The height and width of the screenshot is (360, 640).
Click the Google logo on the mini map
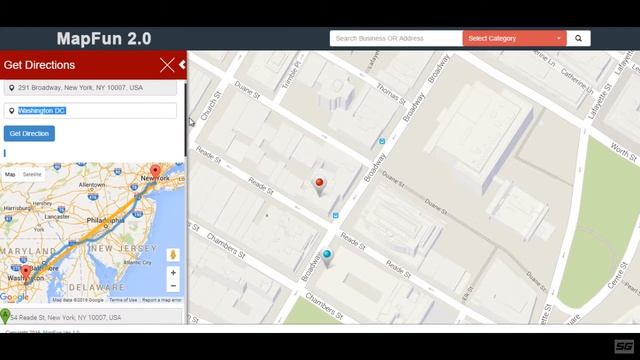[x=14, y=298]
